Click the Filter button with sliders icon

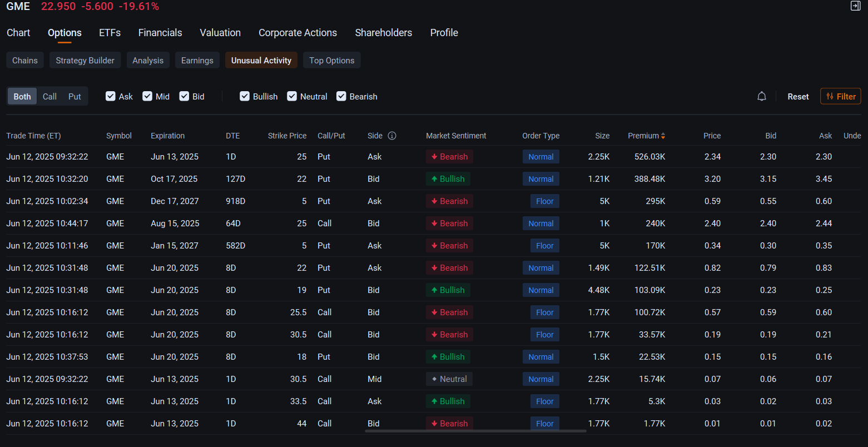[x=841, y=96]
